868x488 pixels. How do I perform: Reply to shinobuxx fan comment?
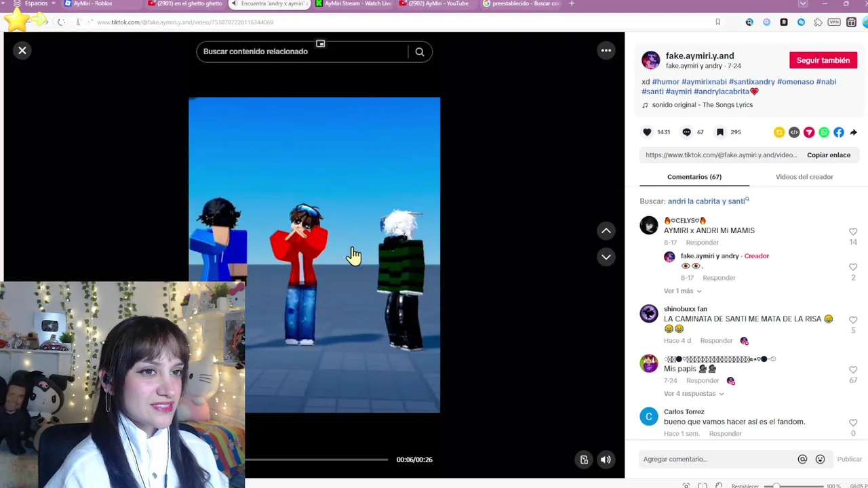coord(716,341)
